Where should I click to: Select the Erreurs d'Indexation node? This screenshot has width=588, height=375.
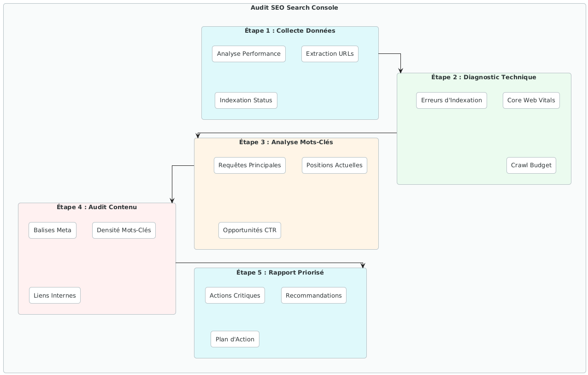[451, 100]
